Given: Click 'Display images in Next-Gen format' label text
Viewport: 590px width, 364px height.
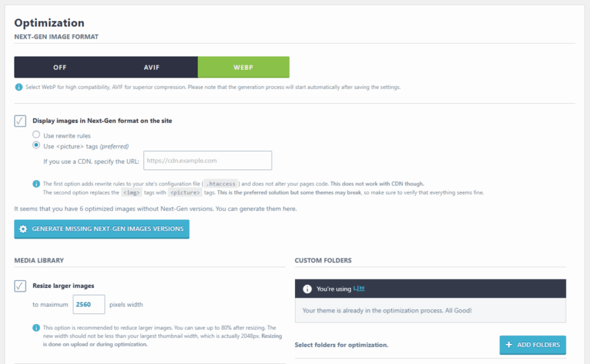Looking at the screenshot, I should coord(102,121).
